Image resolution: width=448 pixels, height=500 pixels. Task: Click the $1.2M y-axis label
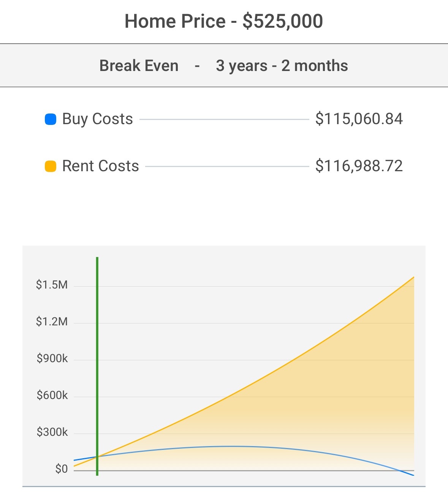pos(52,322)
